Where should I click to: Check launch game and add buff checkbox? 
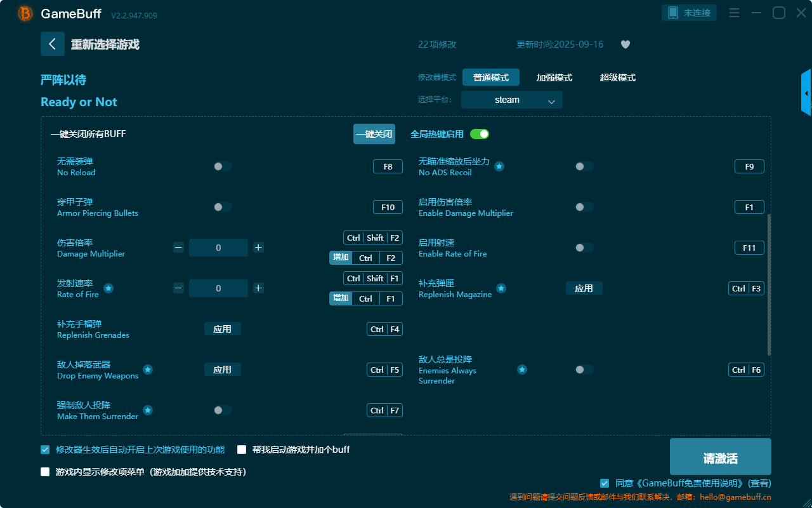242,450
